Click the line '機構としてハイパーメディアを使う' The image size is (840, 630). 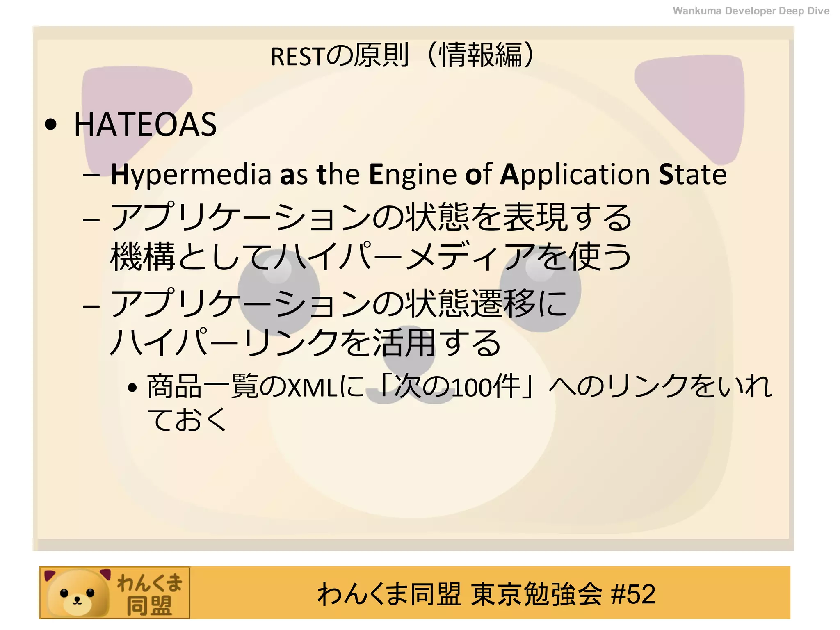click(x=371, y=256)
